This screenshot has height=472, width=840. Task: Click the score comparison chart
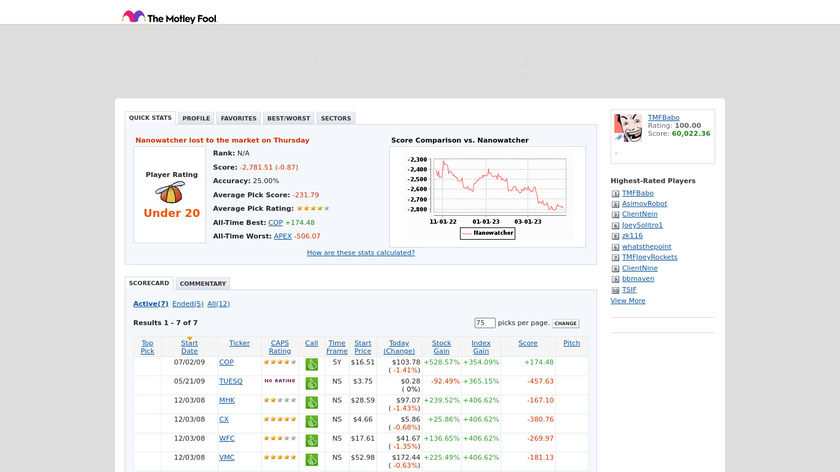click(x=487, y=192)
